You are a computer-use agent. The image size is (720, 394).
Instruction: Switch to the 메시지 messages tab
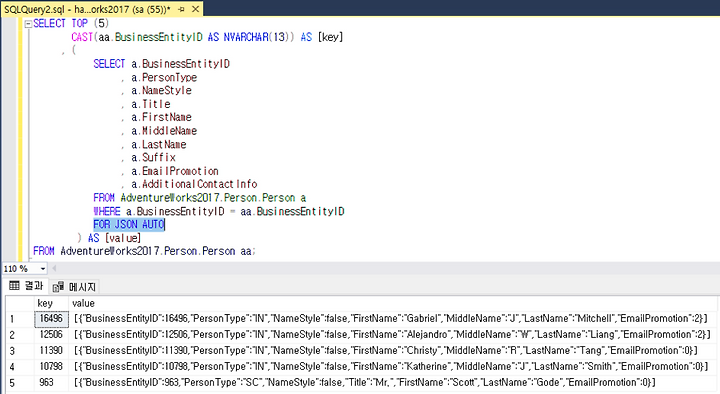pyautogui.click(x=74, y=287)
